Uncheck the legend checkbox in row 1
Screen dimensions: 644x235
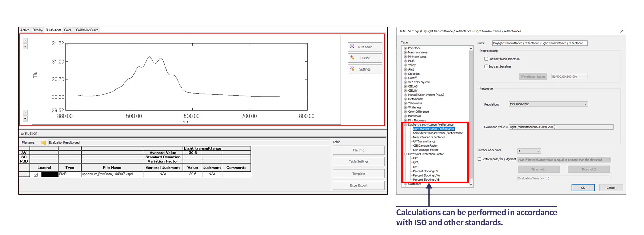click(x=36, y=174)
